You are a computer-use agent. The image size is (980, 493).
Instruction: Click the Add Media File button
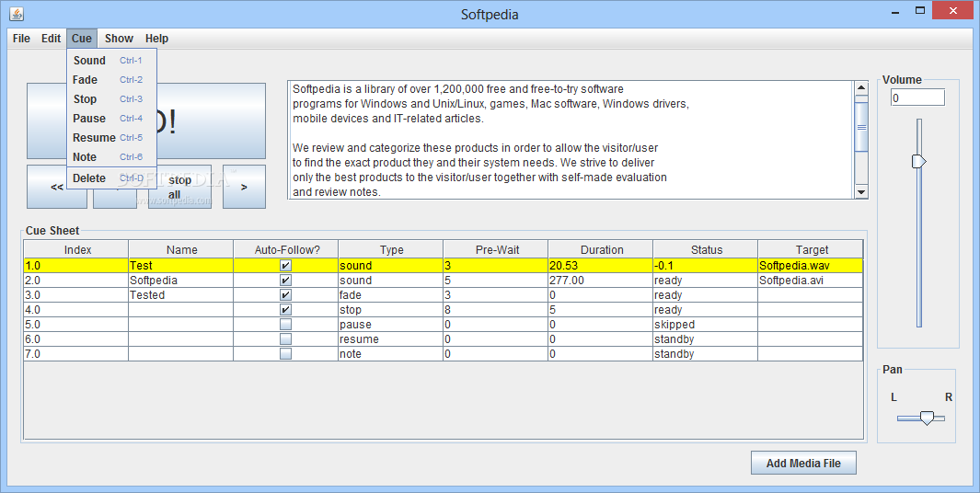803,463
